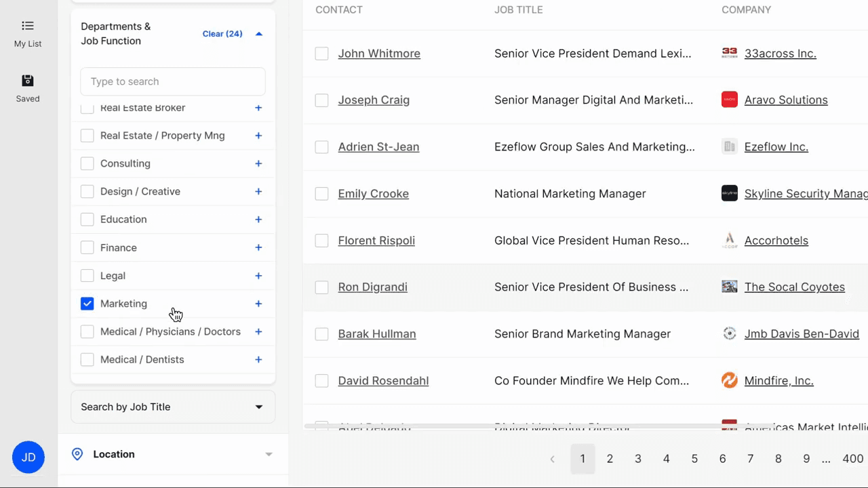This screenshot has height=488, width=868.
Task: Expand Education plus icon
Action: coord(258,220)
